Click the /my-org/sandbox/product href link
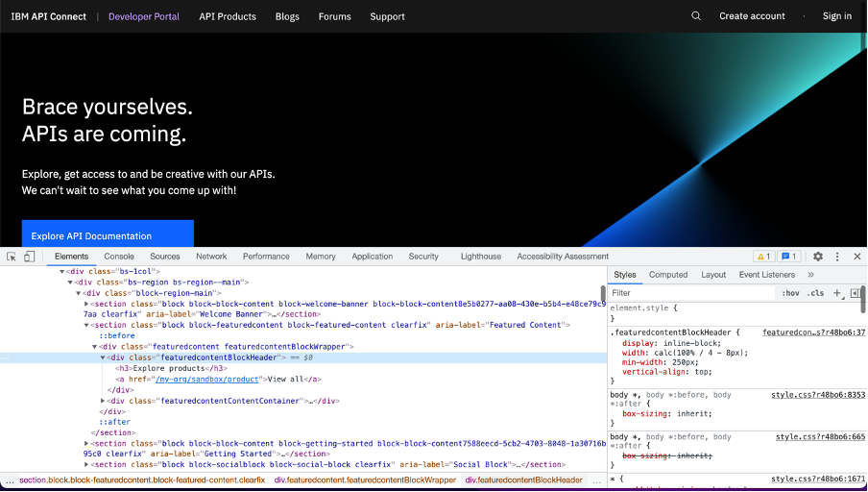The image size is (868, 492). click(207, 380)
